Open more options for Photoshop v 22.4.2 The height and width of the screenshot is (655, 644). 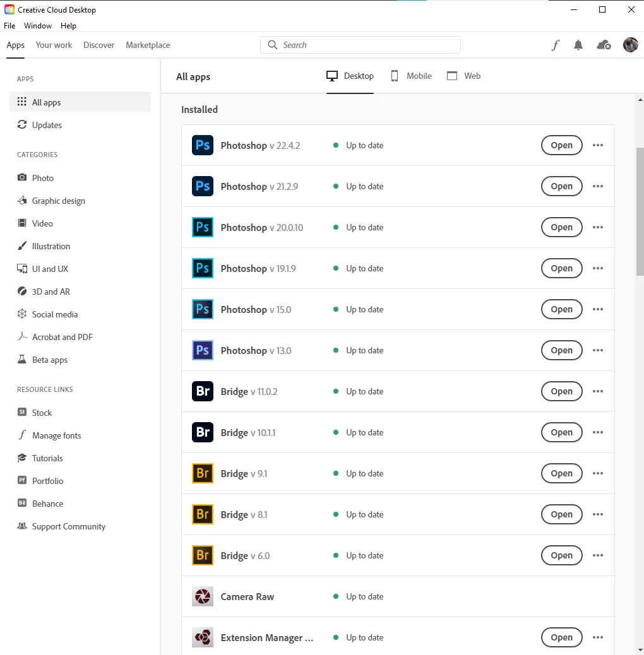[598, 145]
